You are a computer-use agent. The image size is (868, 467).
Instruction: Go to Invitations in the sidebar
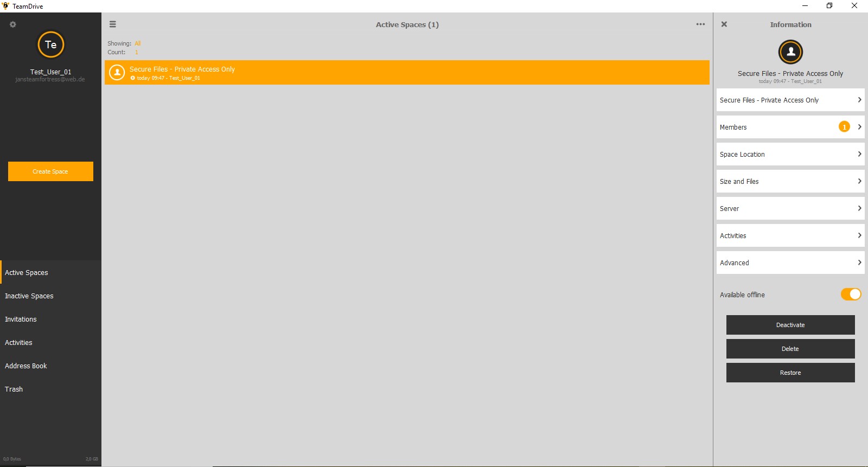[x=50, y=319]
